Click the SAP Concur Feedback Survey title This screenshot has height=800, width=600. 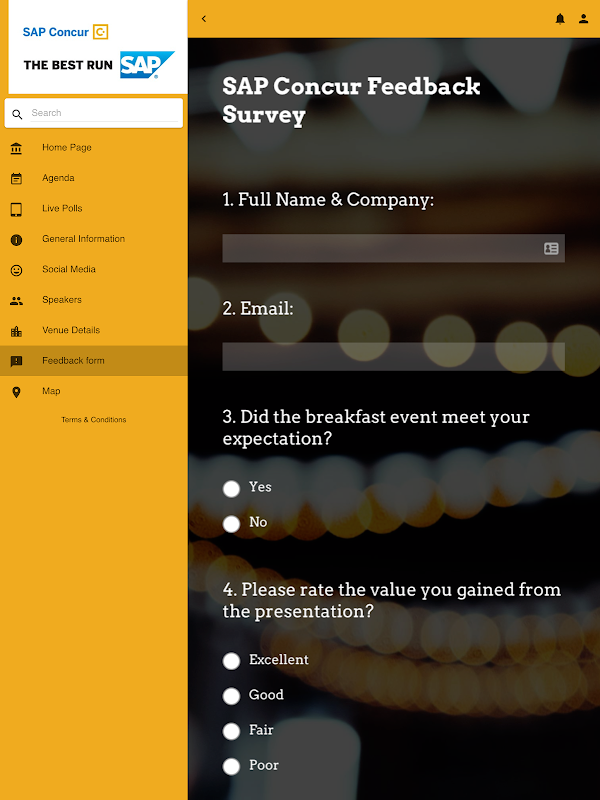[x=351, y=100]
